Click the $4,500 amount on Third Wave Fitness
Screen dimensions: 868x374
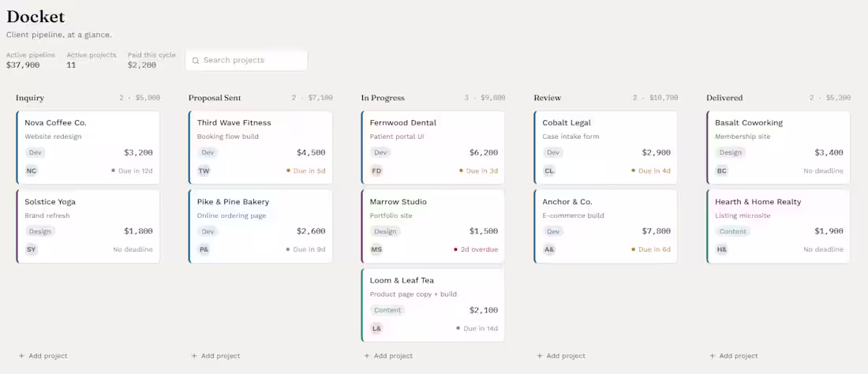(311, 152)
